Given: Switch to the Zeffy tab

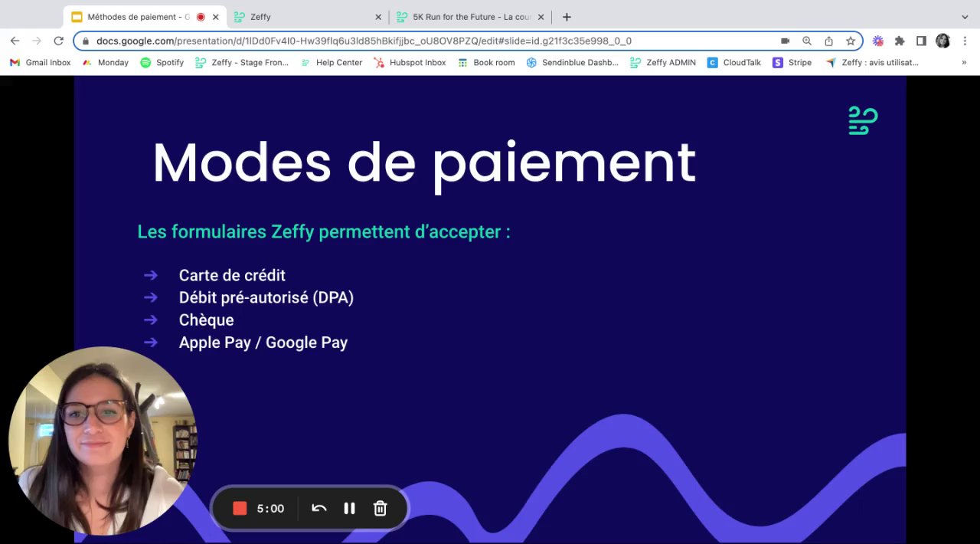Looking at the screenshot, I should (x=307, y=17).
